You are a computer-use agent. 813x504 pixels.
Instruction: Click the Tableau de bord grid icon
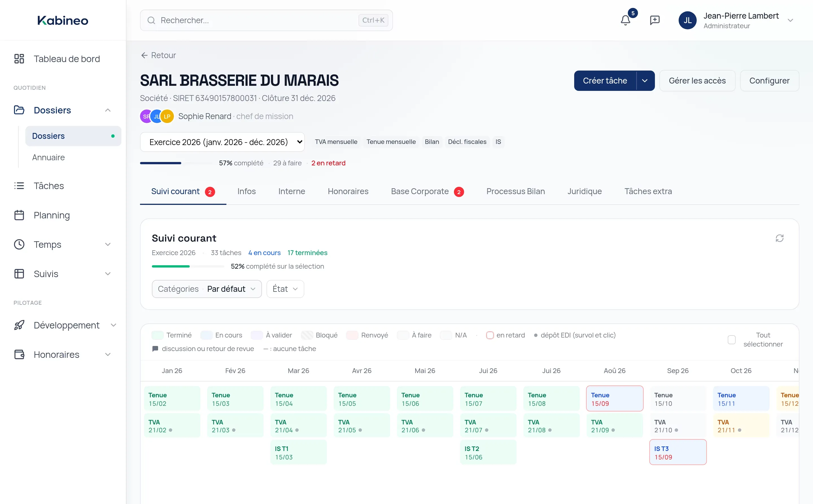tap(19, 59)
